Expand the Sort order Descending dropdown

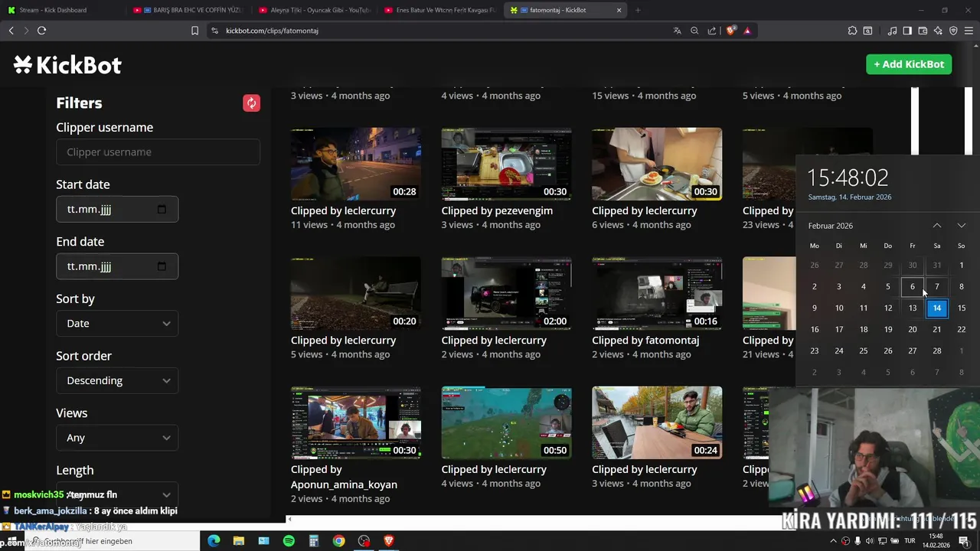(x=117, y=380)
